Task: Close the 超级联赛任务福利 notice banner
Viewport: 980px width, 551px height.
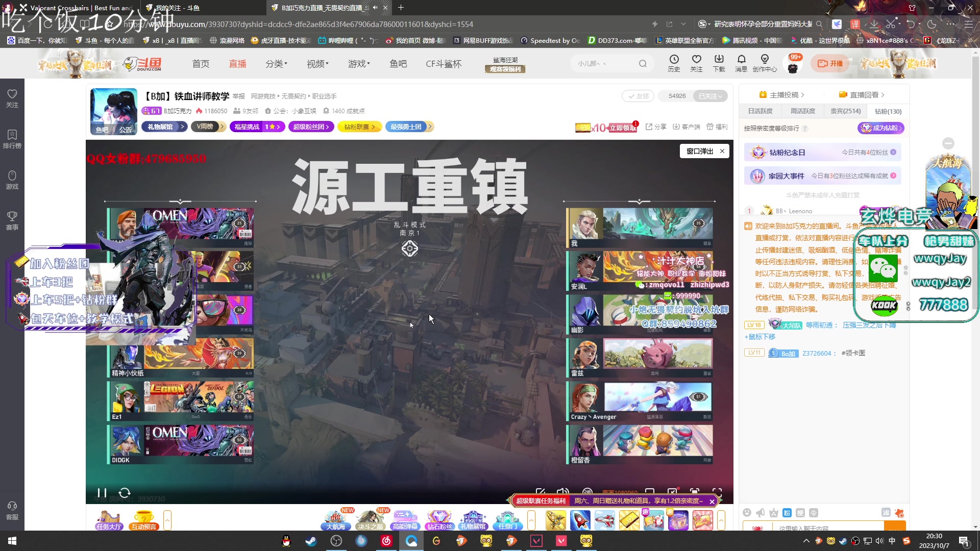Action: (x=712, y=502)
